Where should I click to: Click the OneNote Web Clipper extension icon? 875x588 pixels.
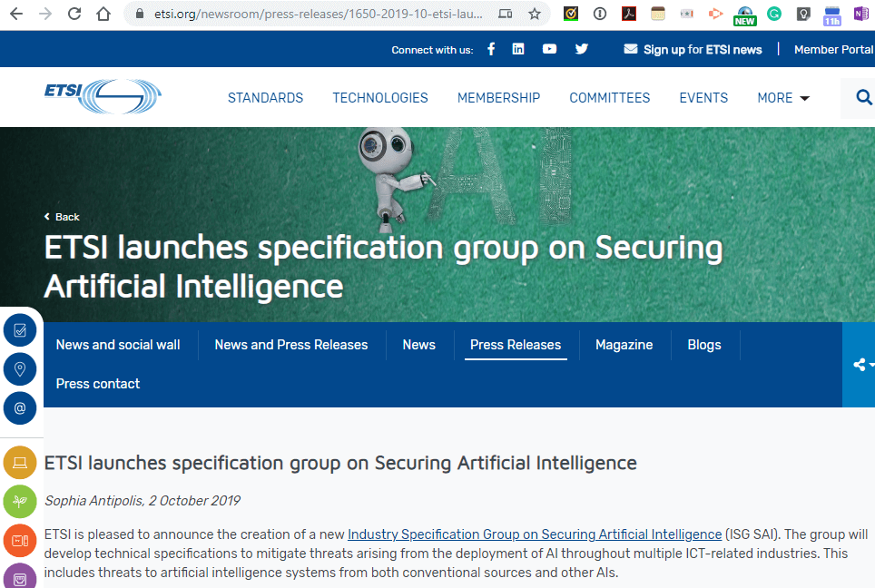(861, 14)
